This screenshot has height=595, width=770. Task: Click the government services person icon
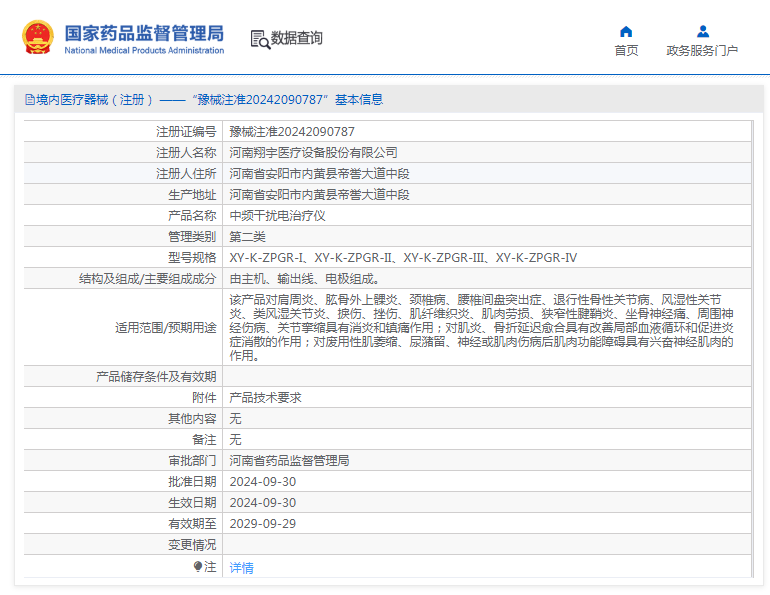[x=703, y=31]
